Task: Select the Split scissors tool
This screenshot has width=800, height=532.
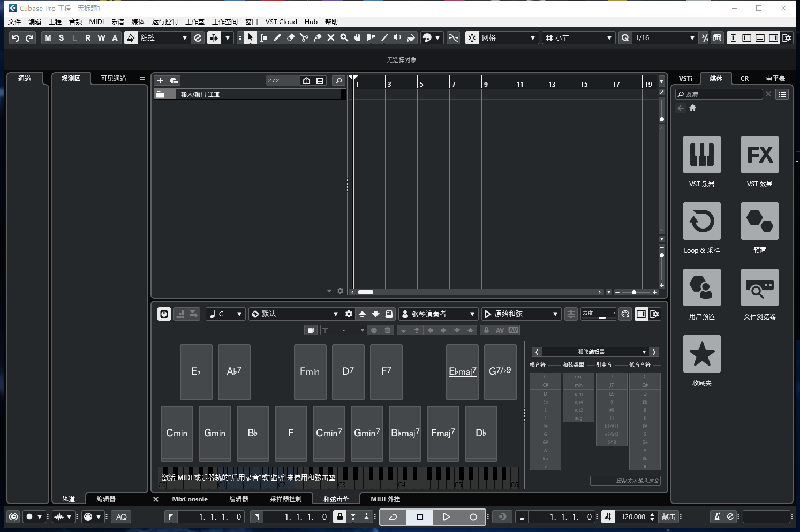Action: click(x=304, y=37)
